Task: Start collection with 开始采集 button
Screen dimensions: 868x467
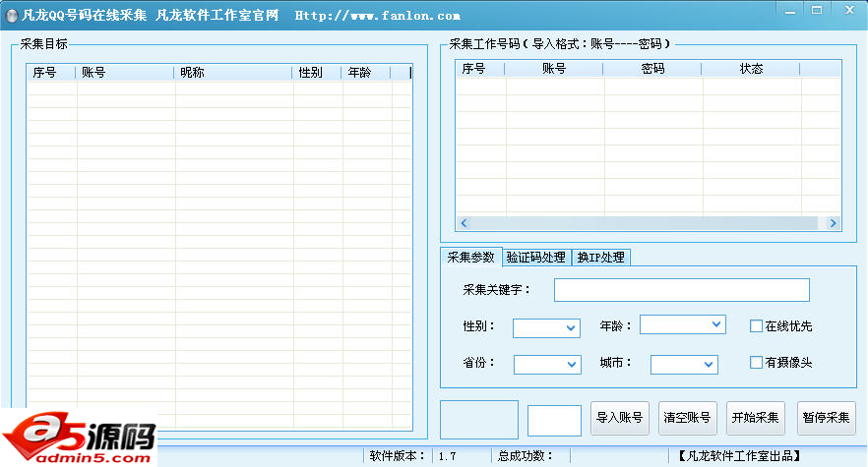Action: pyautogui.click(x=756, y=418)
